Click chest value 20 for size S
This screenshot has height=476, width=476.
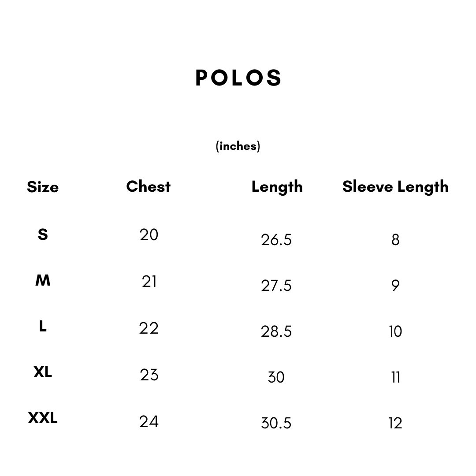pyautogui.click(x=149, y=235)
